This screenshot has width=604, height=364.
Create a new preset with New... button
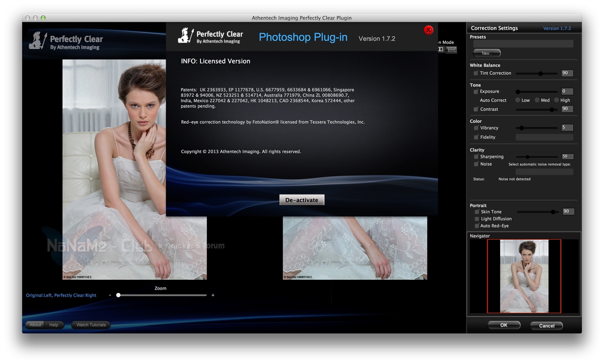[487, 53]
